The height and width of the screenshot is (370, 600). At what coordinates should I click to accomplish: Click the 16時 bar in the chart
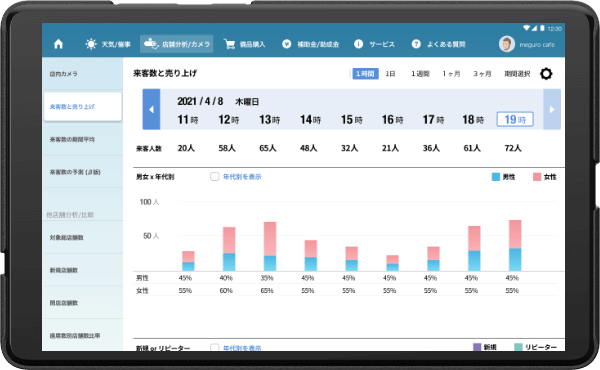393,263
